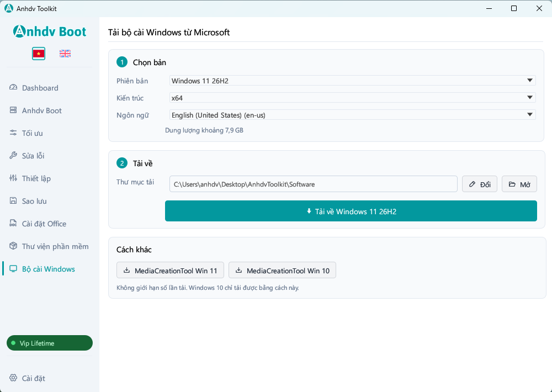Open the Tối ưu section

pyautogui.click(x=33, y=133)
